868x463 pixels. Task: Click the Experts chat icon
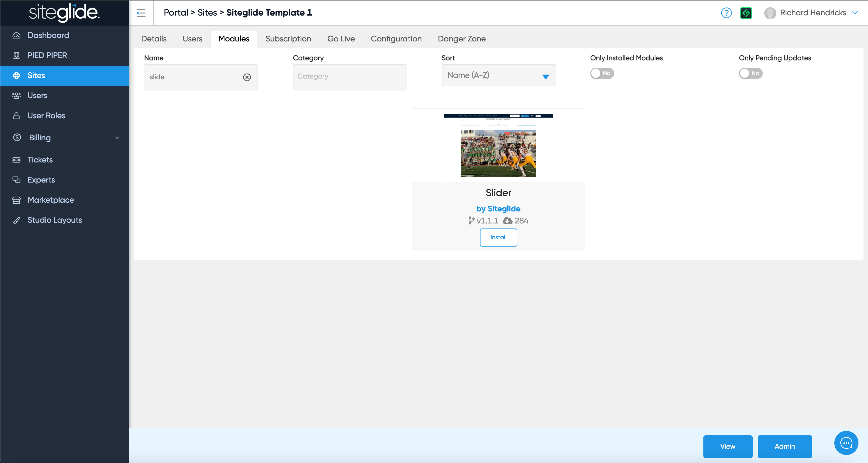(x=17, y=180)
